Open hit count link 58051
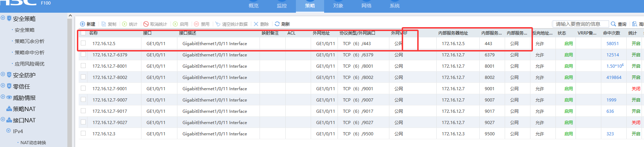The image size is (644, 147). pos(612,43)
